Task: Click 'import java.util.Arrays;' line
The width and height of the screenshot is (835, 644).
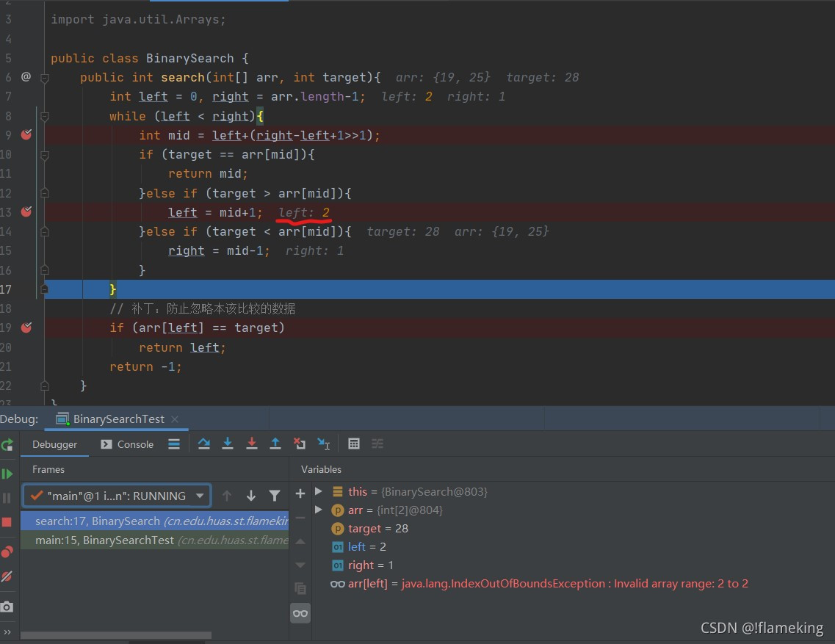Action: pyautogui.click(x=138, y=20)
